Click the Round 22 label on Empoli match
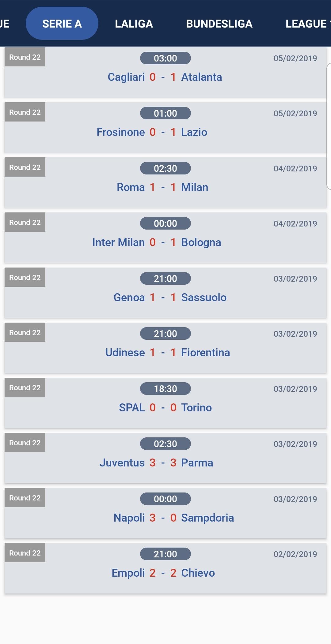Viewport: 331px width, 644px height. [25, 553]
